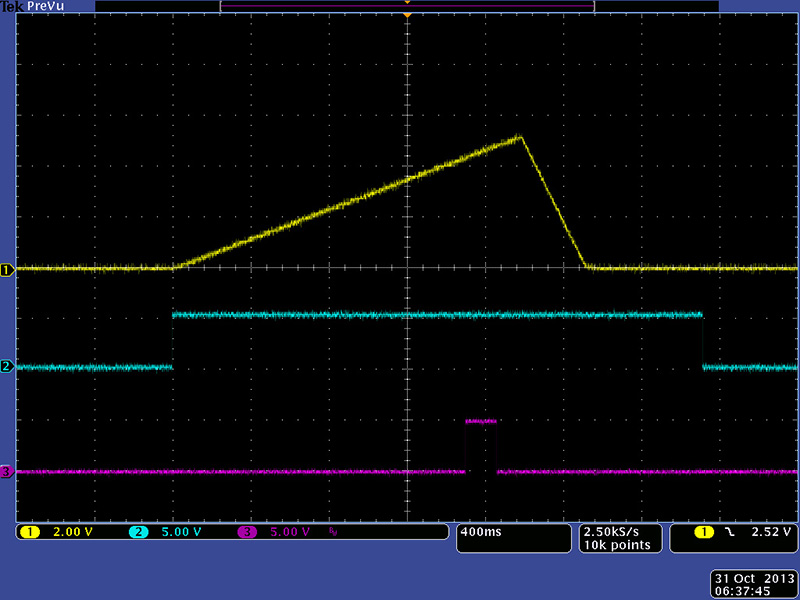The height and width of the screenshot is (600, 800).
Task: Click the peak of the yellow ramp waveform
Action: click(x=520, y=137)
